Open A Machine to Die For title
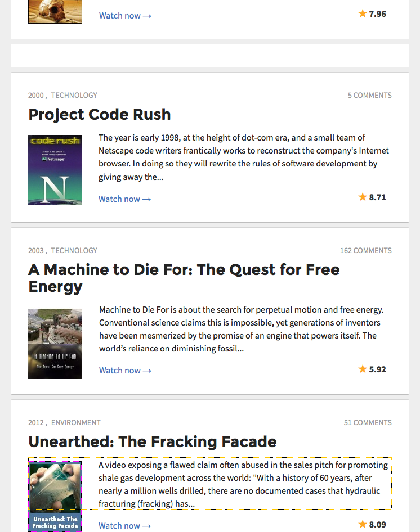 click(x=184, y=278)
